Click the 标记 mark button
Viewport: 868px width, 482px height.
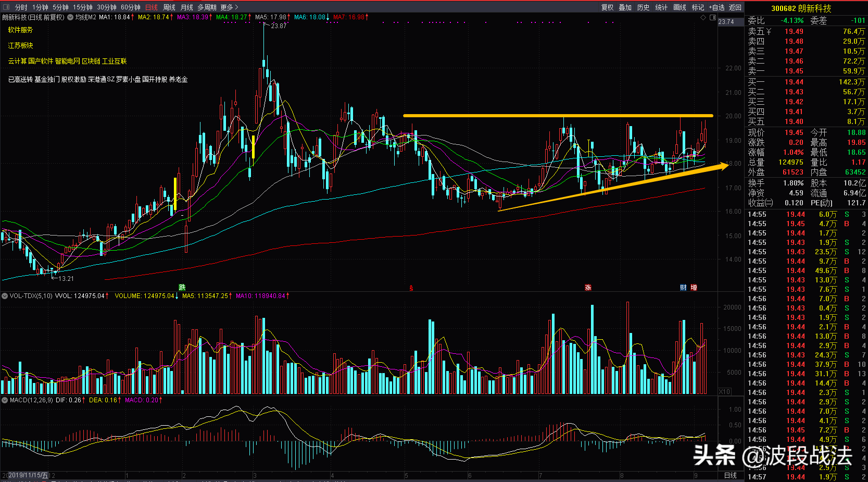[x=698, y=7]
